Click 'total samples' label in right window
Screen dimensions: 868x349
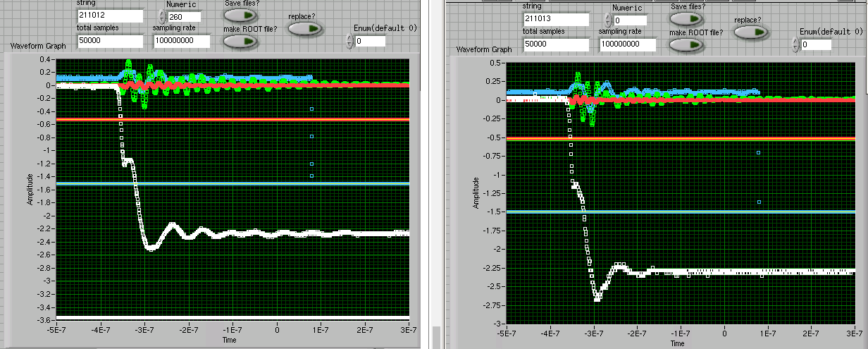[x=545, y=31]
